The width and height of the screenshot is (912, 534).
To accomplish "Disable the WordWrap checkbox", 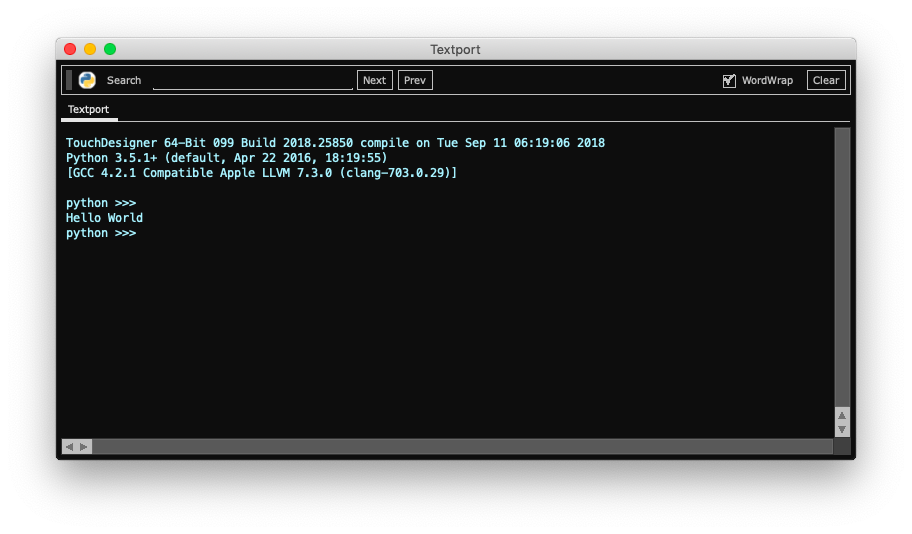I will pos(729,81).
